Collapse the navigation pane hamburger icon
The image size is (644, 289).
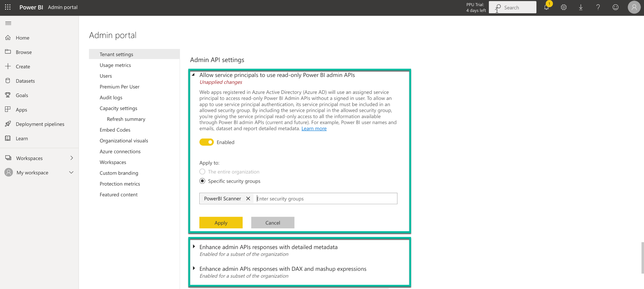(x=8, y=23)
